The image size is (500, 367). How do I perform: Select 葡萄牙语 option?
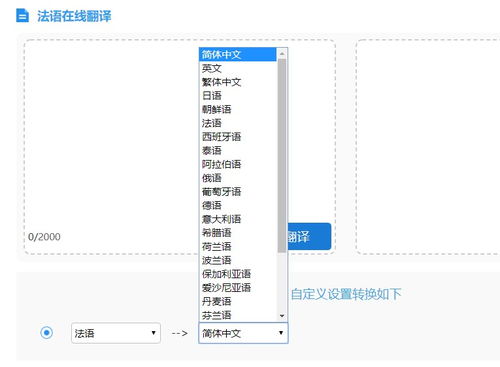[238, 192]
